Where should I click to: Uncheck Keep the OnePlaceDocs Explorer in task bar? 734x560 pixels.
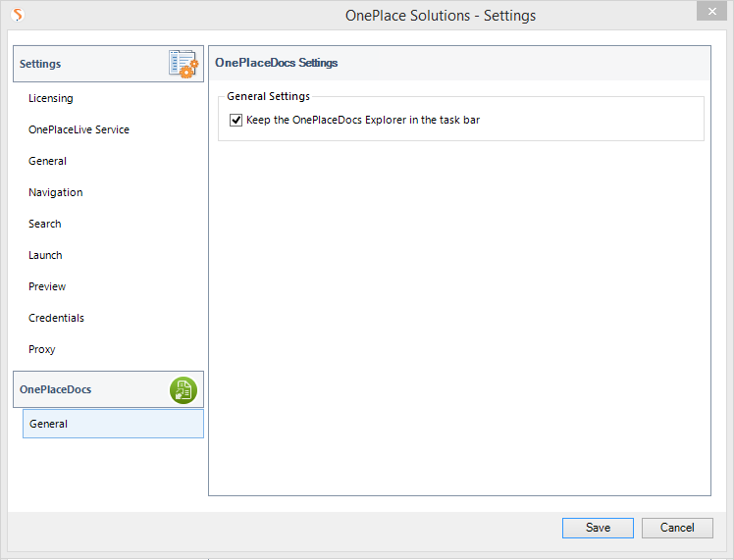(x=236, y=121)
